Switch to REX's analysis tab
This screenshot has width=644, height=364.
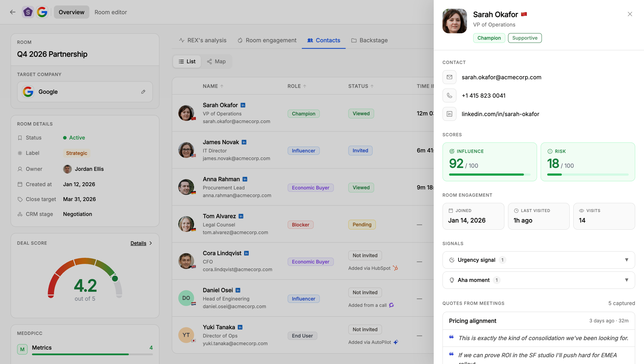click(x=203, y=40)
